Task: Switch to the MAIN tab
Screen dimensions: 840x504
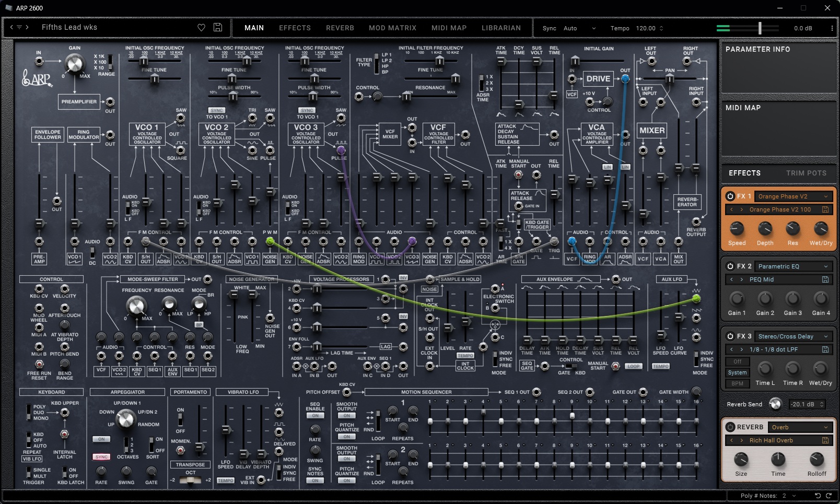Action: click(254, 28)
